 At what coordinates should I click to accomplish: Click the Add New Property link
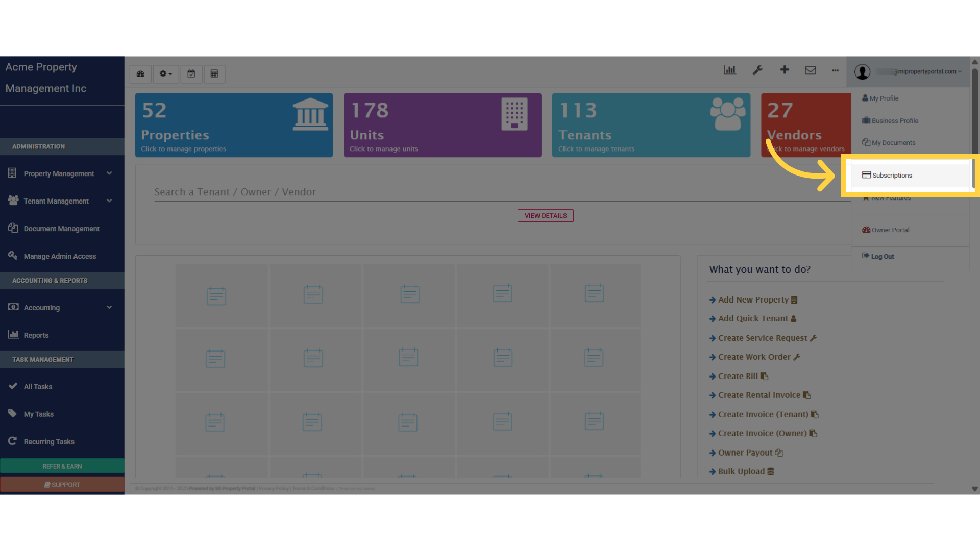[x=753, y=300]
